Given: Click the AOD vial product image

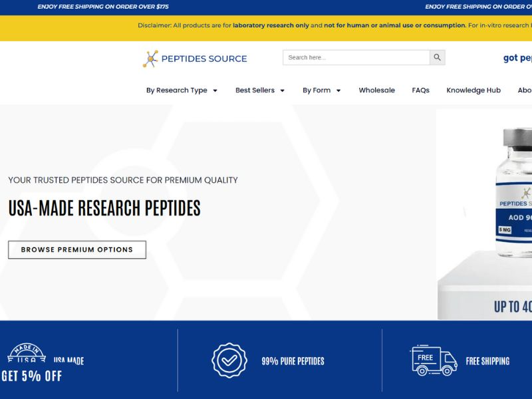Looking at the screenshot, I should click(515, 193).
